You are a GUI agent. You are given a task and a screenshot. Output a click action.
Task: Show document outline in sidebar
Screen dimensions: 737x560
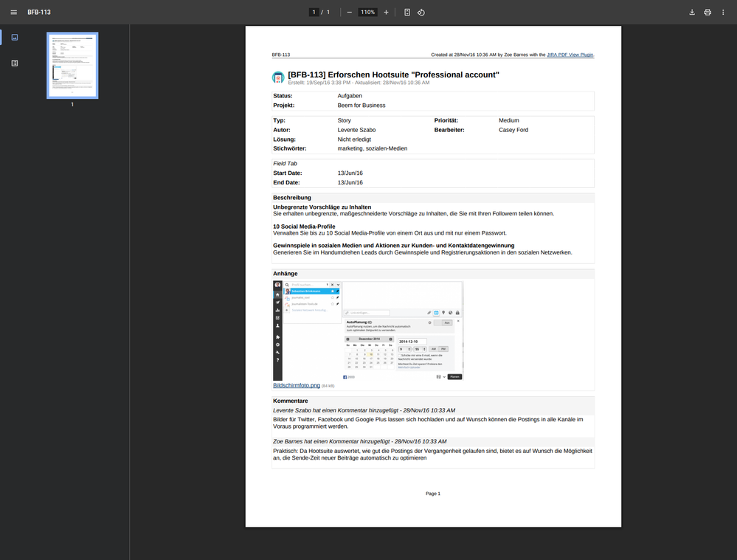15,63
